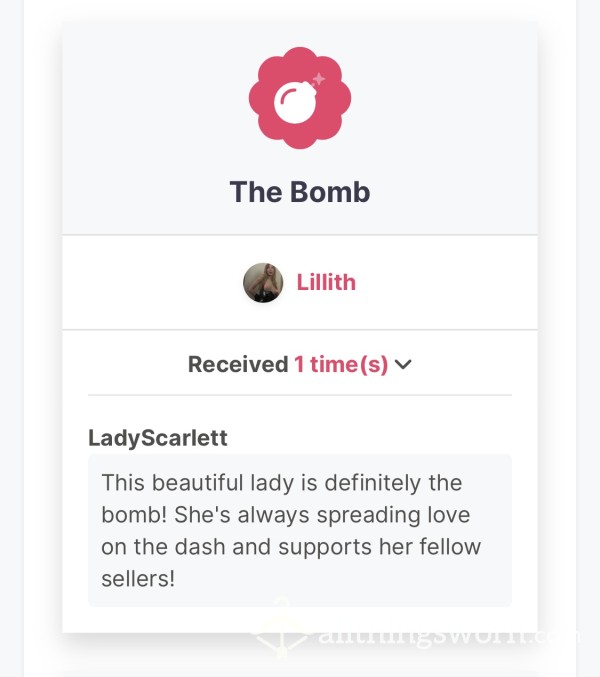Image resolution: width=600 pixels, height=677 pixels.
Task: Click the white bomb symbol inside the badge
Action: [x=295, y=102]
